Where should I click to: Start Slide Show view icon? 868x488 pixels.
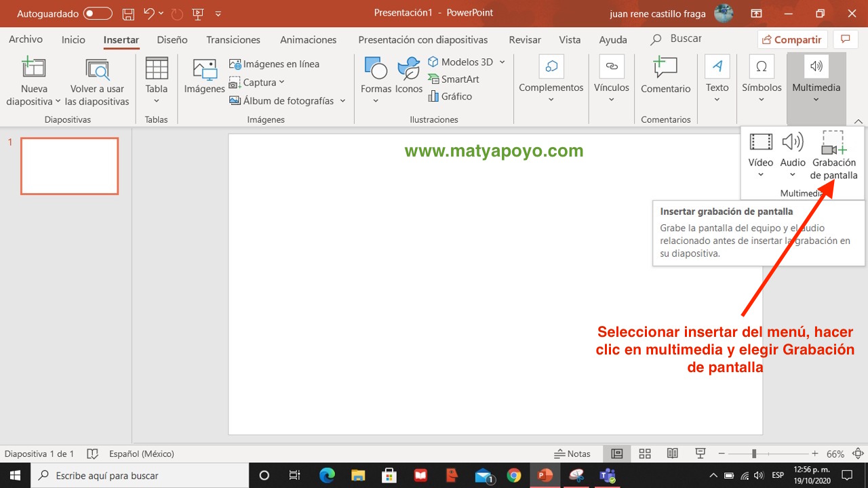(701, 453)
